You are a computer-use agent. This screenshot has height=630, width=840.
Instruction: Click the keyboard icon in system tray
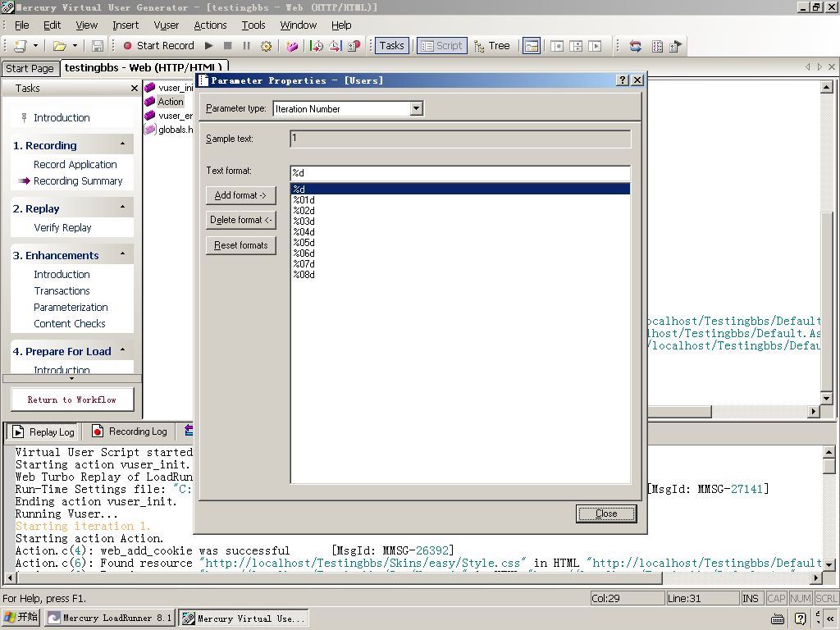coord(778,619)
